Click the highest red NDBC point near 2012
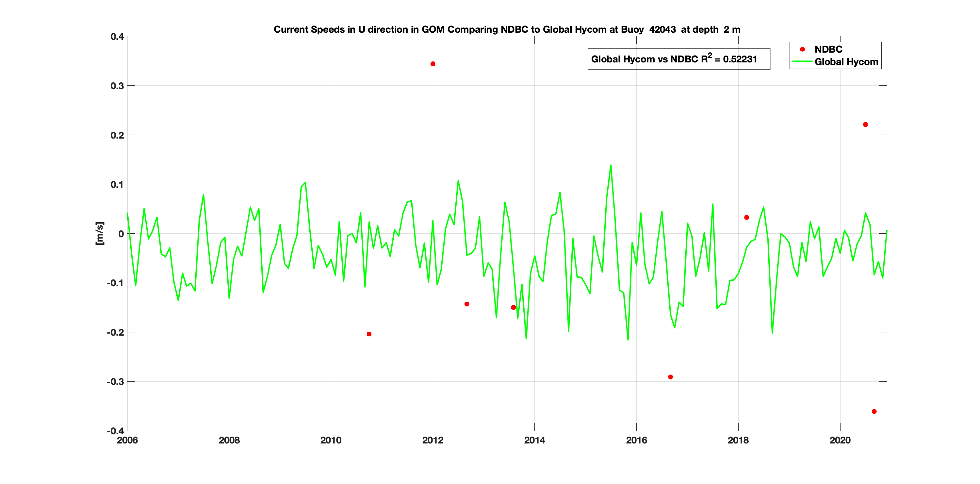 coord(433,64)
